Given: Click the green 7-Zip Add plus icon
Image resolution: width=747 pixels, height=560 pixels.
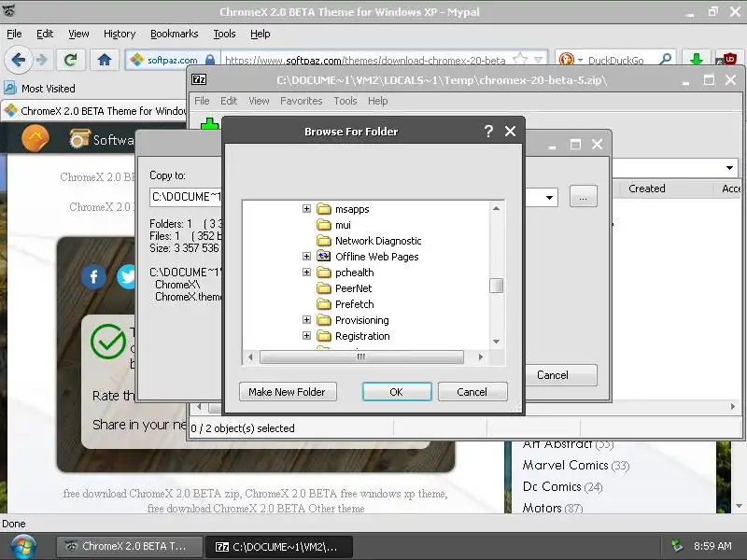Looking at the screenshot, I should pos(209,124).
